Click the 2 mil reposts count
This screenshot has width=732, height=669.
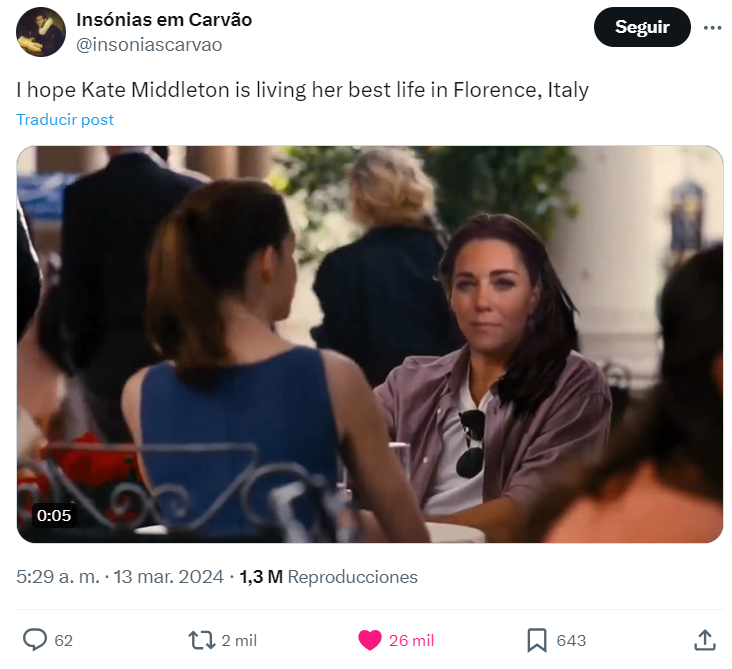(239, 641)
